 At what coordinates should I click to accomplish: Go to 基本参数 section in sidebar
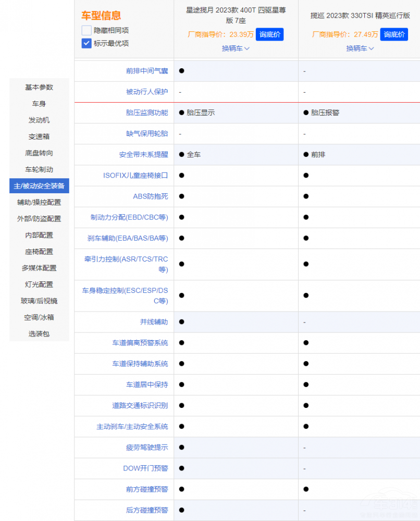39,88
